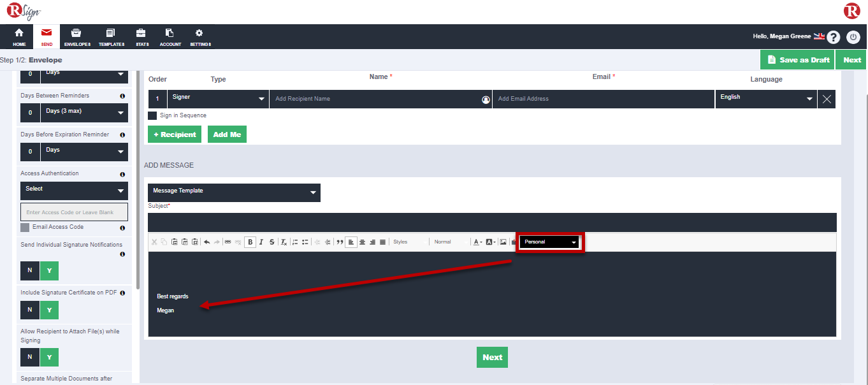The width and height of the screenshot is (868, 385).
Task: Redo the edit in message editor
Action: tap(217, 242)
